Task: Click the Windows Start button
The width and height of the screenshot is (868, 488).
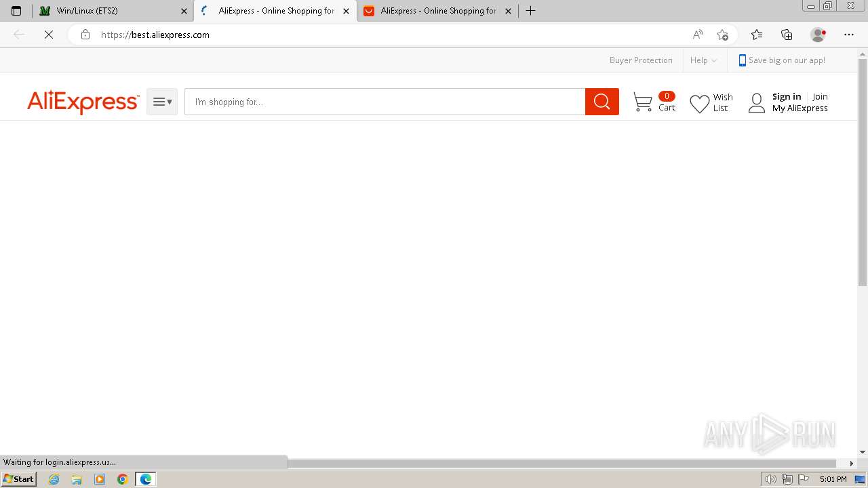Action: point(18,479)
